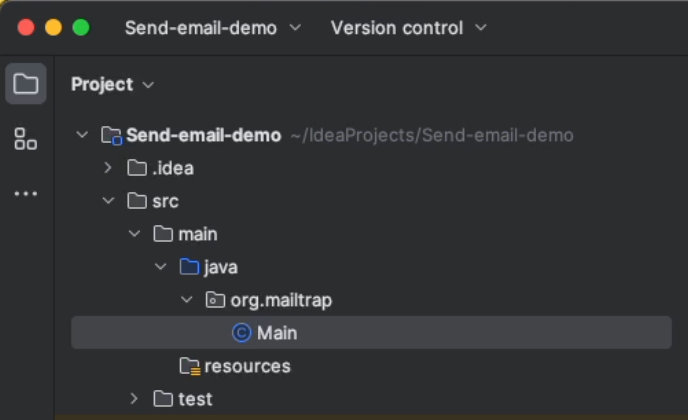This screenshot has height=420, width=688.
Task: Click the blue java source folder icon
Action: [189, 267]
